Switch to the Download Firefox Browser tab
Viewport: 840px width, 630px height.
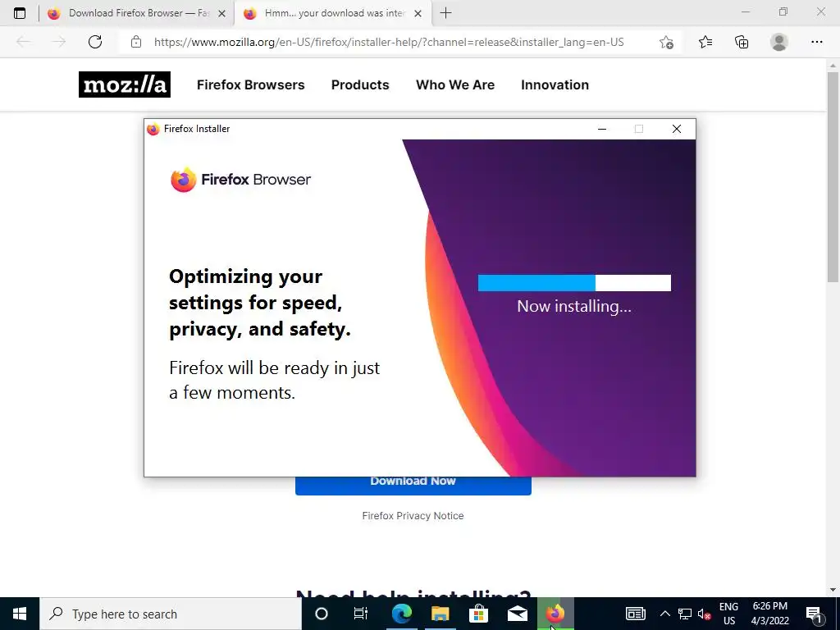pyautogui.click(x=137, y=13)
